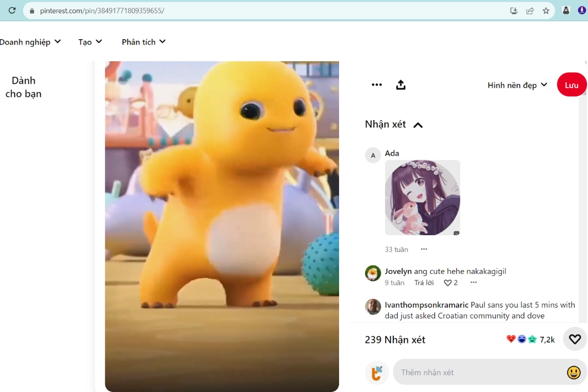
Task: Bookmark the page with the star icon
Action: [546, 10]
